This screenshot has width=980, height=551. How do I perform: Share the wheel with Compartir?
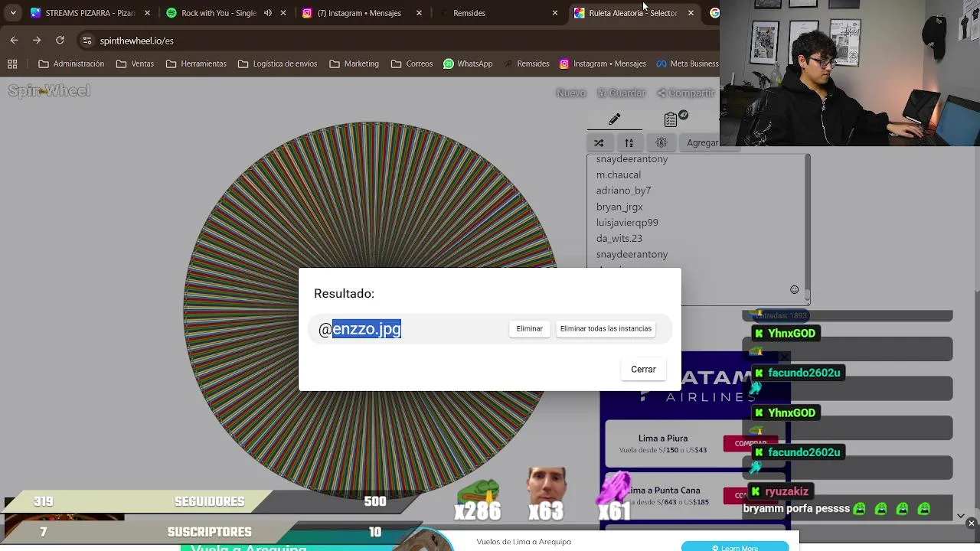(x=686, y=93)
